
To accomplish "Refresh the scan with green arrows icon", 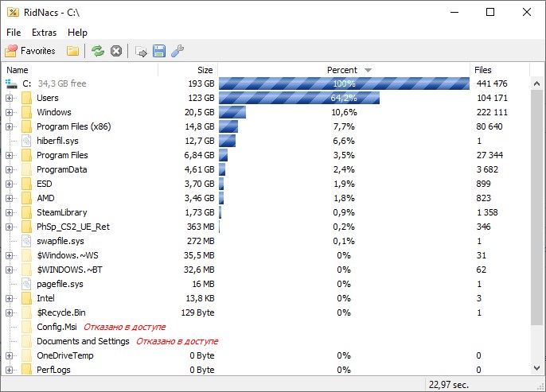I will click(x=97, y=51).
